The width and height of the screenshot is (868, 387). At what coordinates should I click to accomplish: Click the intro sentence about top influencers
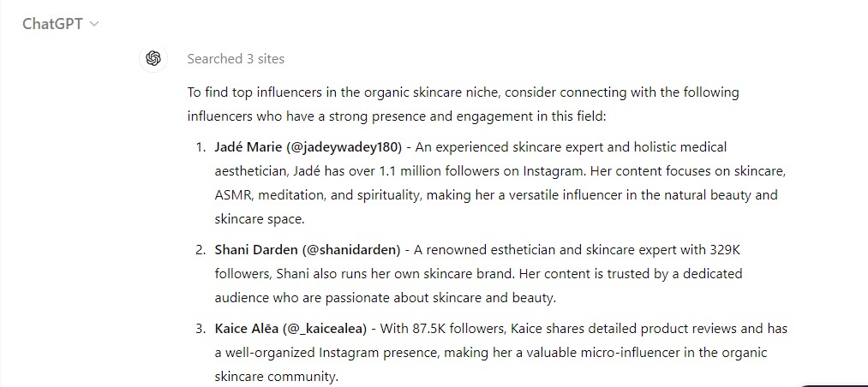[463, 104]
